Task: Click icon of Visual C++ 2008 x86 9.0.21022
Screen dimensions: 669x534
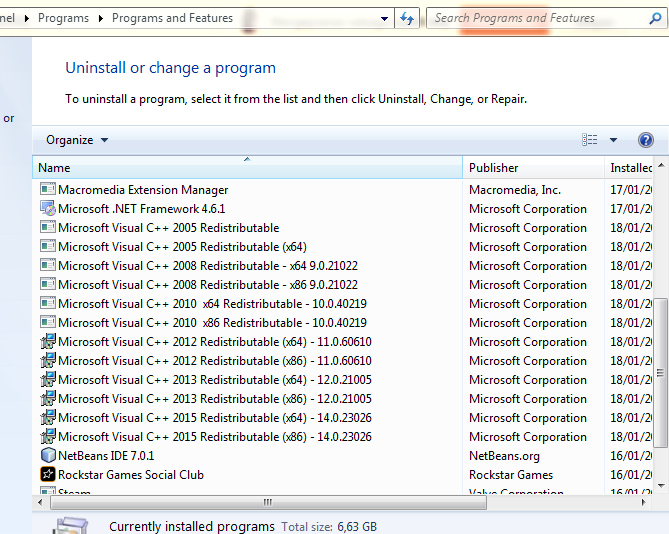Action: click(x=48, y=284)
